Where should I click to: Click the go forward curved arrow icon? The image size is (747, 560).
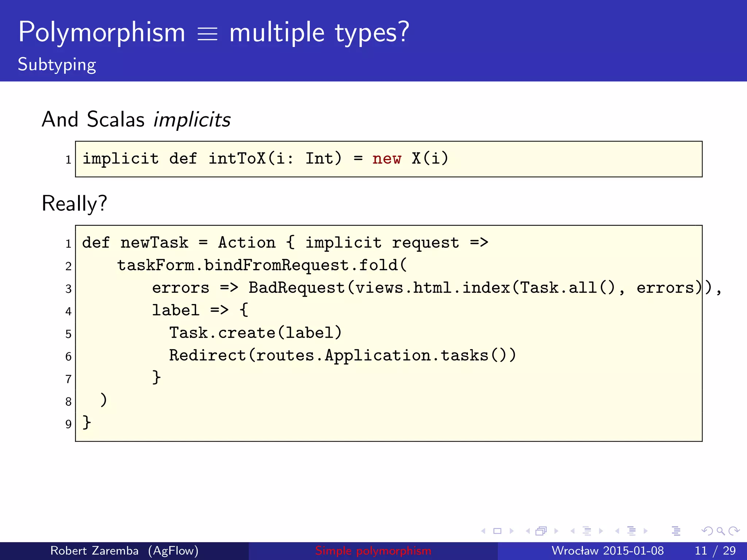tap(734, 531)
